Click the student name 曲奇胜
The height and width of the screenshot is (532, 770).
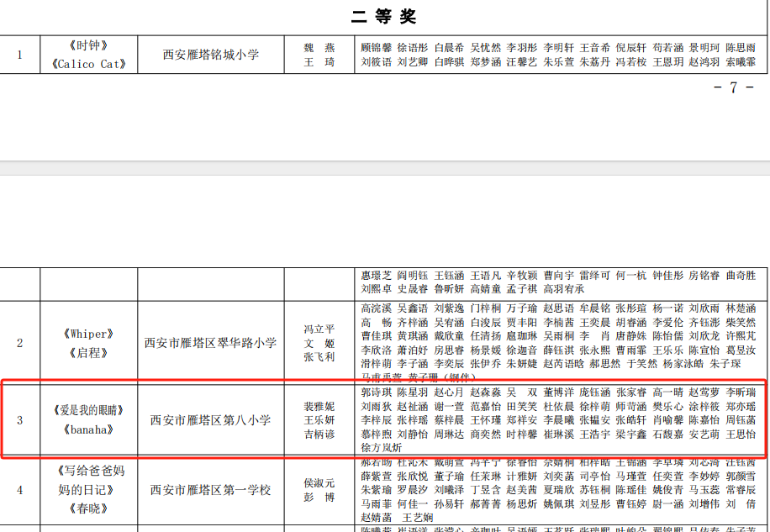pos(741,276)
